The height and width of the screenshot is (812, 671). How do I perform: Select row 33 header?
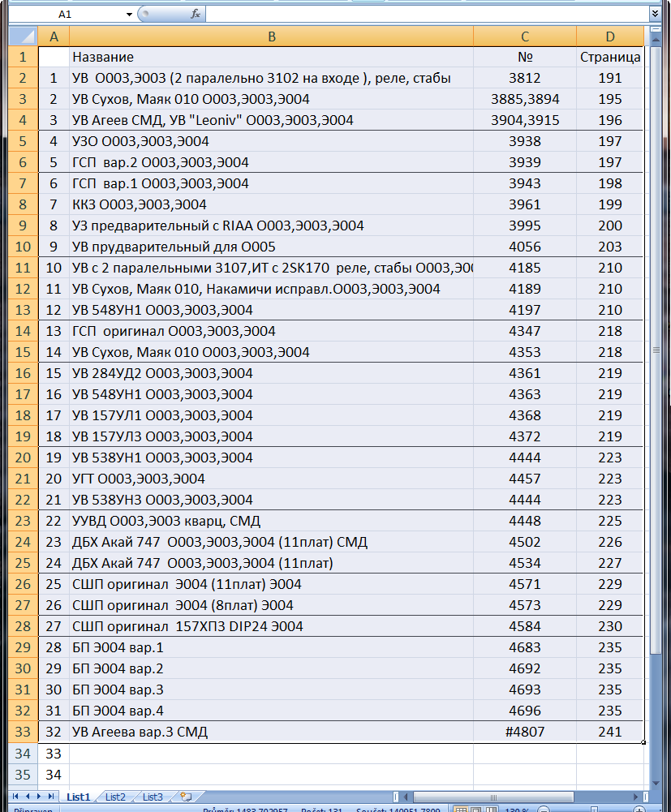pos(23,732)
